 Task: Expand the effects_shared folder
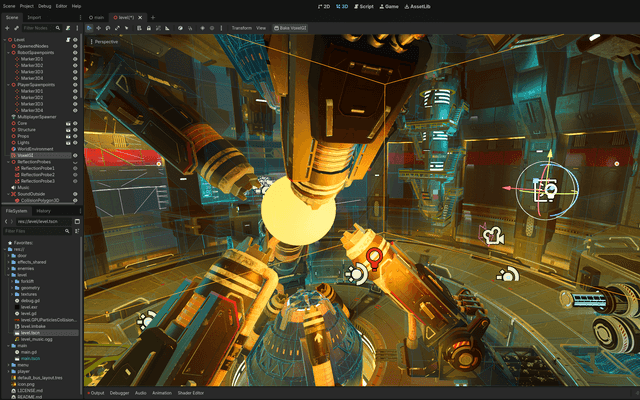pos(9,262)
